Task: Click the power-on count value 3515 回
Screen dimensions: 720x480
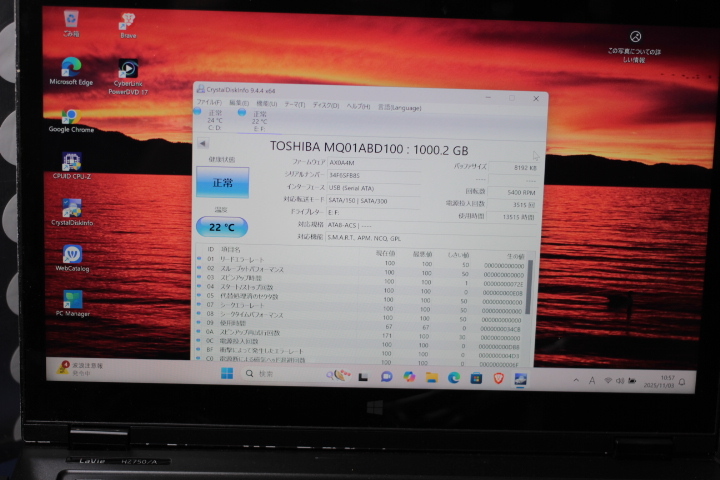Action: pyautogui.click(x=512, y=205)
